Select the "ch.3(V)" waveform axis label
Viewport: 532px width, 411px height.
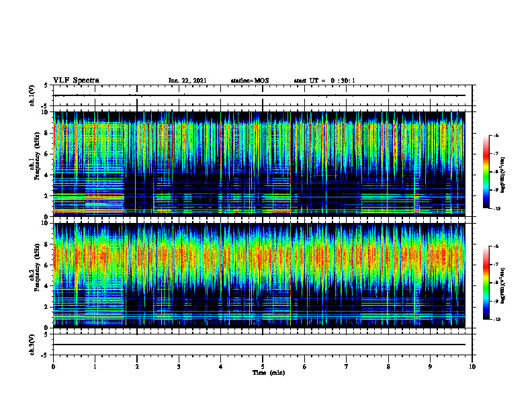[32, 345]
